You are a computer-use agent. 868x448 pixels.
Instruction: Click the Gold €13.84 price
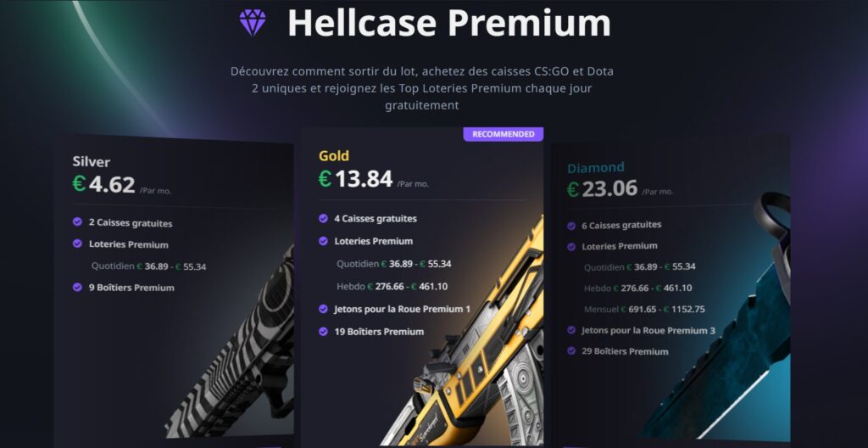356,178
